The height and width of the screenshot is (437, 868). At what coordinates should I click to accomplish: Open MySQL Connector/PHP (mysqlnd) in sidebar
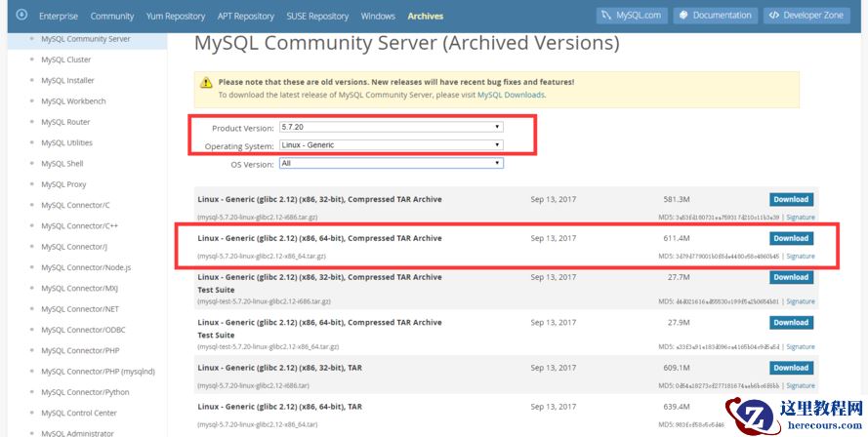98,372
